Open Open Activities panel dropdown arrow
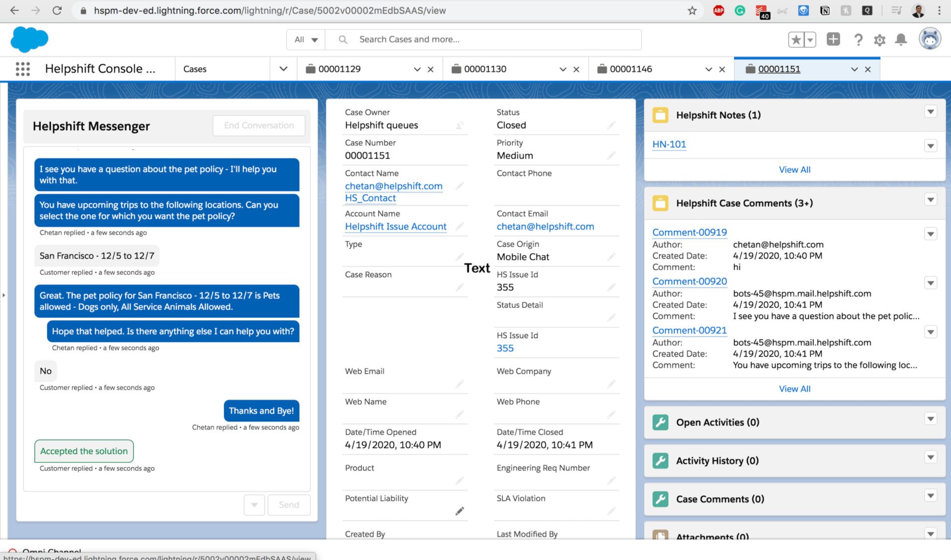Image resolution: width=951 pixels, height=560 pixels. 931,419
